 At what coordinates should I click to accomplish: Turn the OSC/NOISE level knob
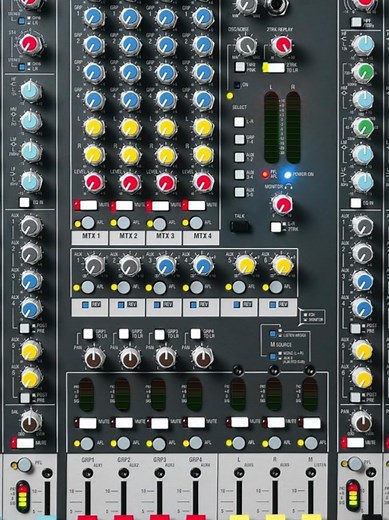[246, 45]
